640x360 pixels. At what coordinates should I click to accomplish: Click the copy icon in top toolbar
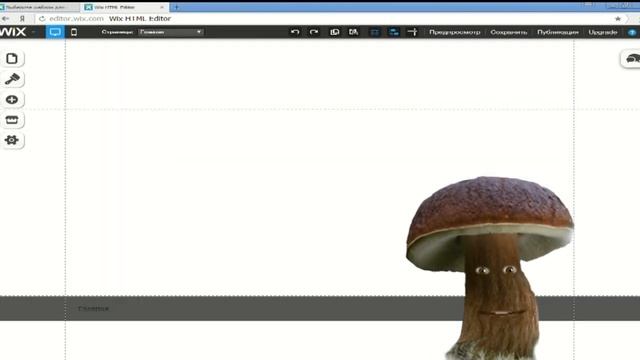pos(335,32)
